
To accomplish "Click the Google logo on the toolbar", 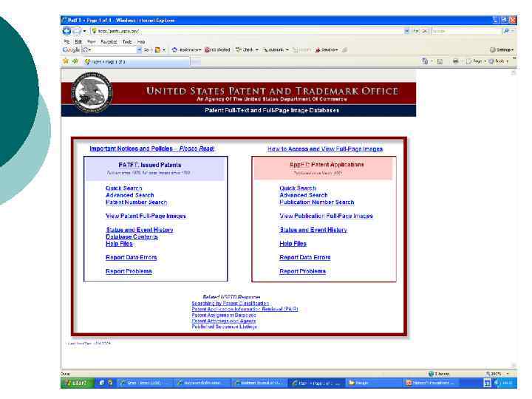I will click(71, 50).
